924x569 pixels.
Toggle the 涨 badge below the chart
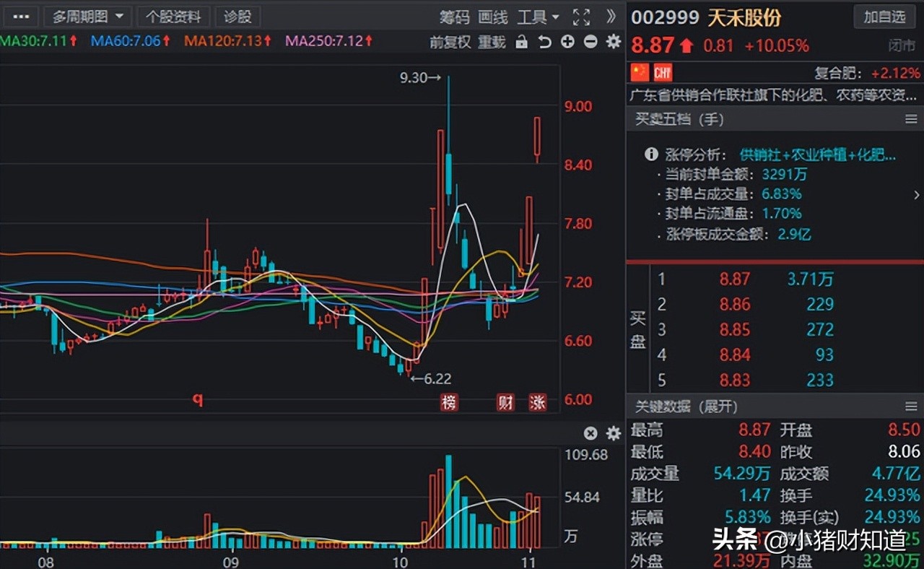coord(538,402)
